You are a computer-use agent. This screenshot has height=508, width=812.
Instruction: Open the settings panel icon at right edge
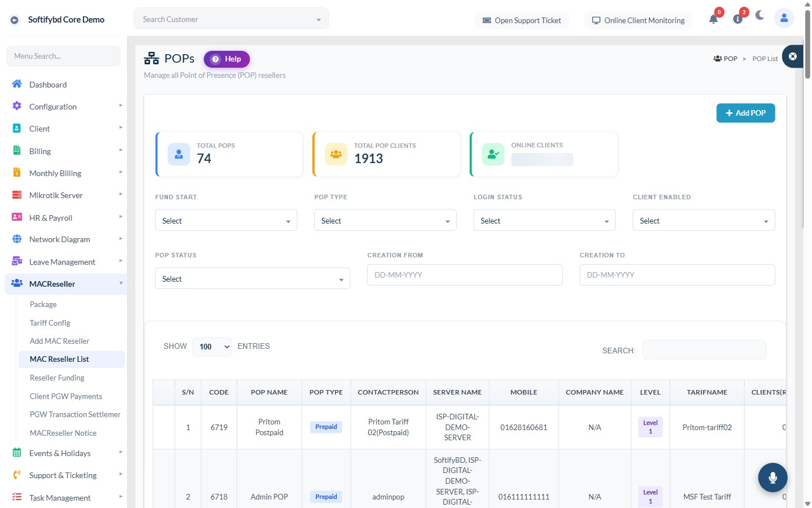pos(793,56)
